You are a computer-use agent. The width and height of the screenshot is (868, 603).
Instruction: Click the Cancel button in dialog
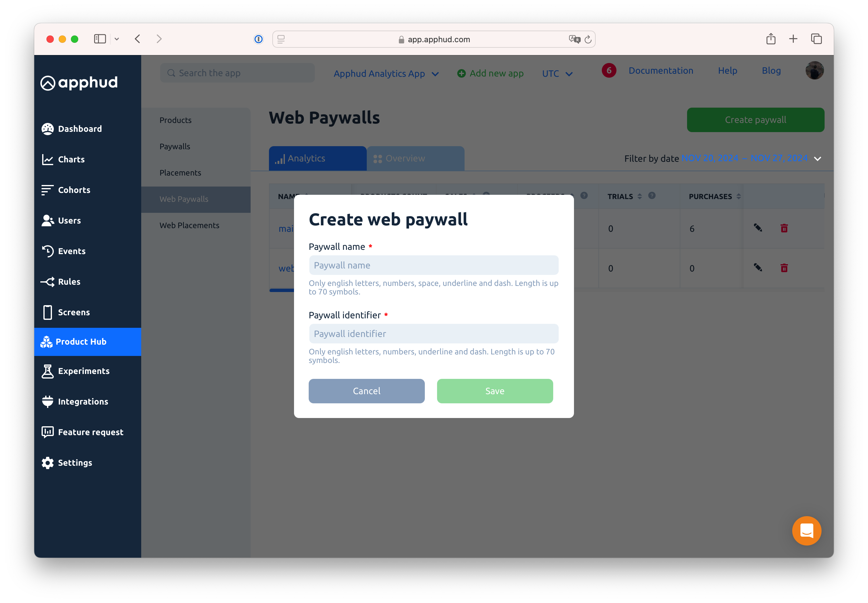pyautogui.click(x=366, y=391)
